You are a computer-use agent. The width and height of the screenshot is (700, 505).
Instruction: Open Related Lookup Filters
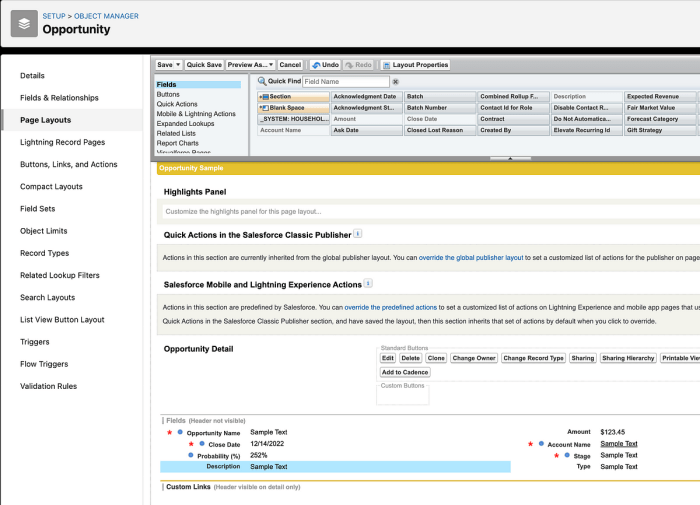(x=60, y=275)
